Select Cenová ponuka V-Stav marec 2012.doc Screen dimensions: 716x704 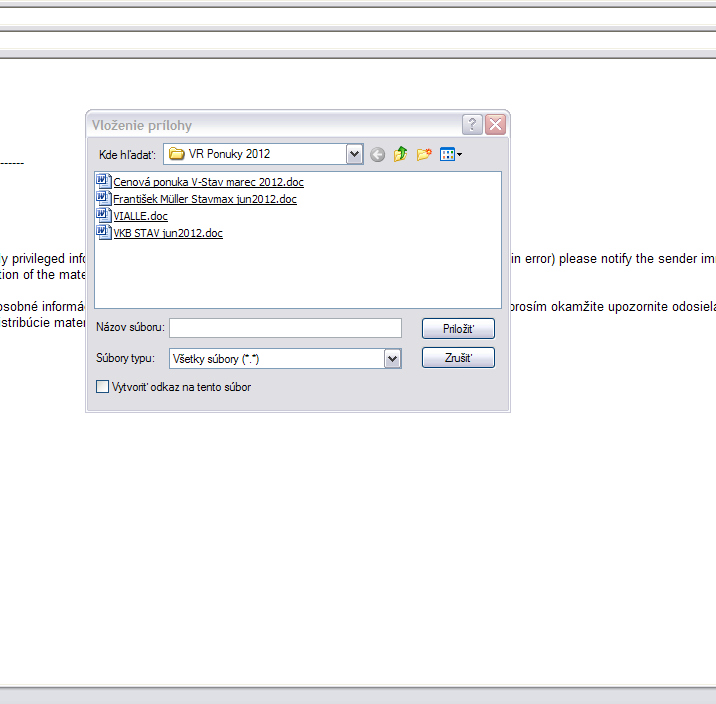click(x=208, y=182)
